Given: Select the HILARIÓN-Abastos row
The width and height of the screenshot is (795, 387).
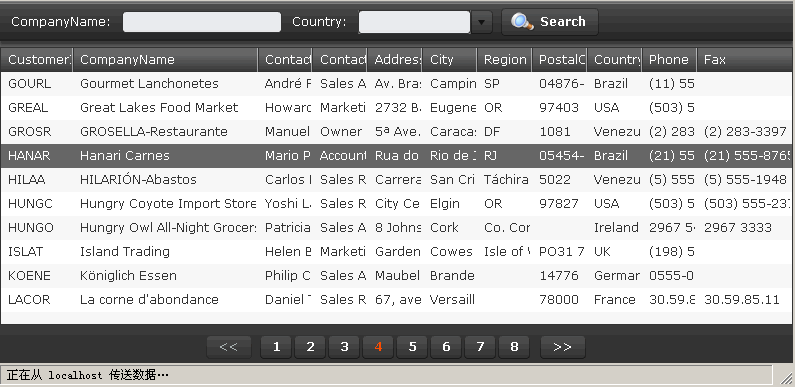Looking at the screenshot, I should (x=397, y=180).
